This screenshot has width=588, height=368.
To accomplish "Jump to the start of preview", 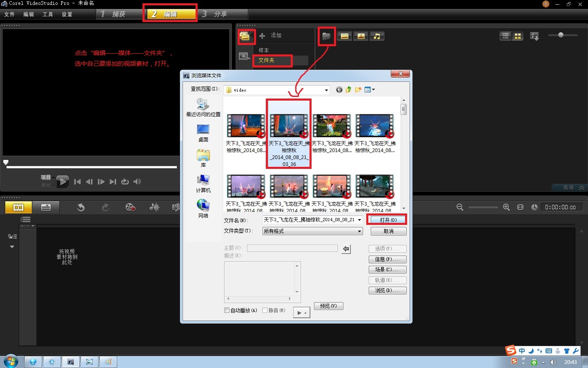I will click(78, 182).
